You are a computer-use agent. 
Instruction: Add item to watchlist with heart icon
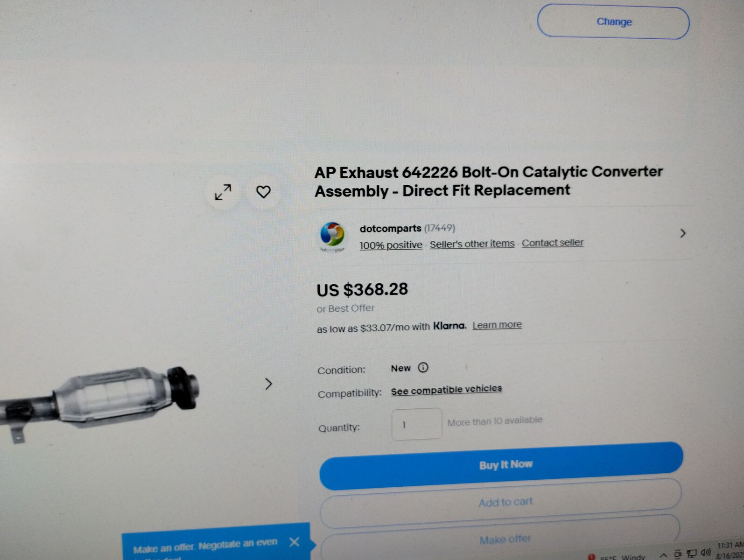pyautogui.click(x=263, y=191)
